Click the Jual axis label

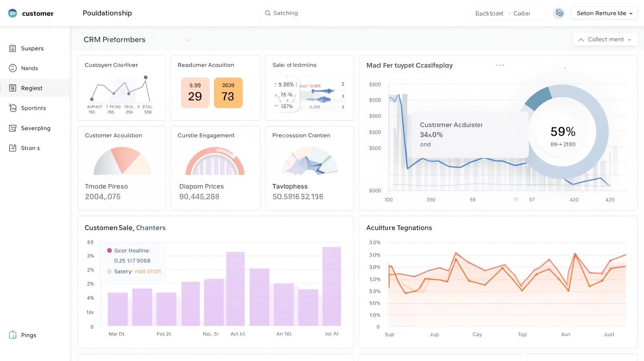609,334
